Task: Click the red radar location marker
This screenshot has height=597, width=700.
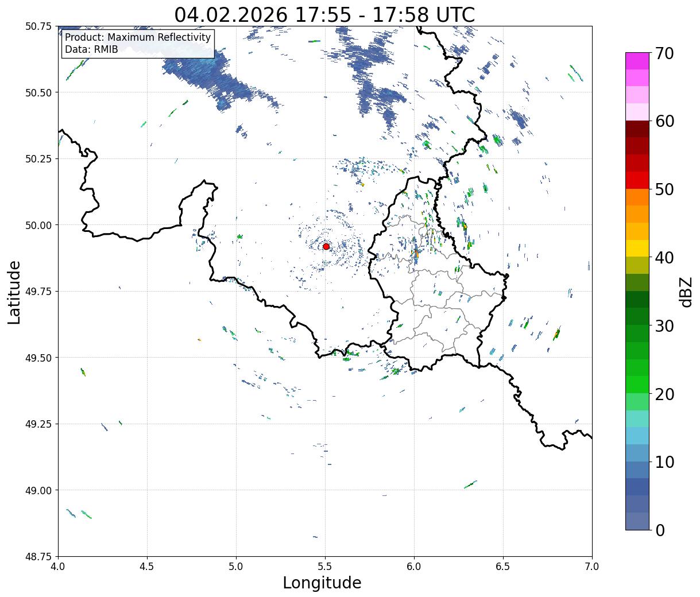Action: (x=326, y=246)
